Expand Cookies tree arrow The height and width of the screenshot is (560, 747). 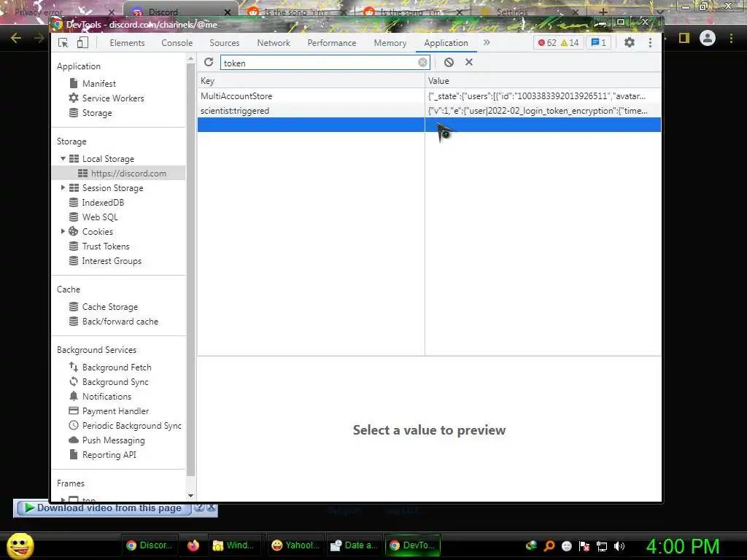pyautogui.click(x=63, y=231)
